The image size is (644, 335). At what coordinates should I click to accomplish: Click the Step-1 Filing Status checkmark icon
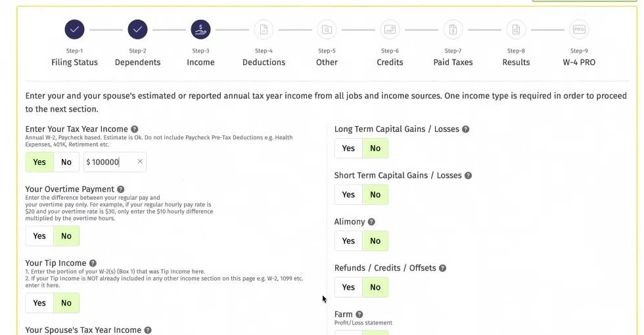tap(74, 30)
